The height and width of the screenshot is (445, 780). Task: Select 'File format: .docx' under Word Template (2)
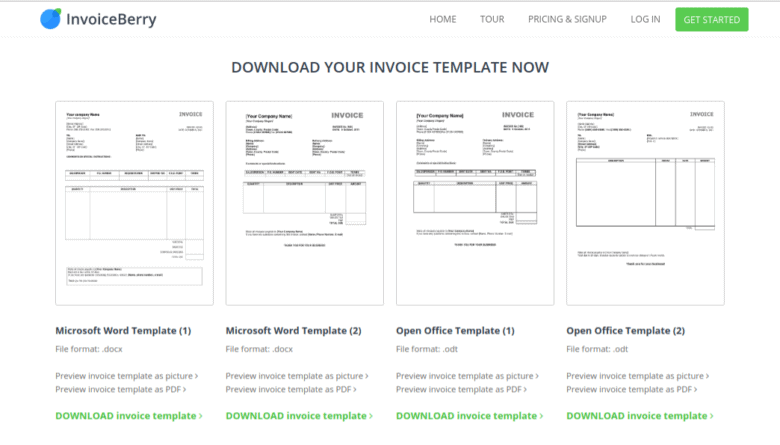[259, 349]
